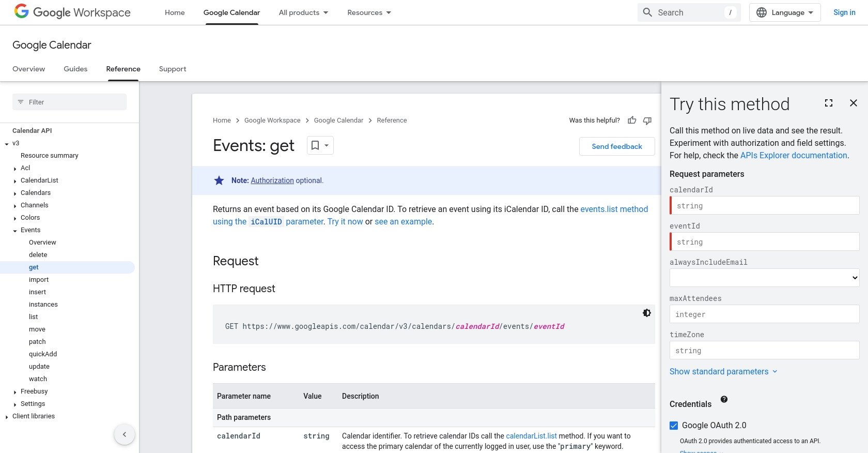The image size is (868, 453).
Task: Select the Events delete method
Action: point(38,255)
